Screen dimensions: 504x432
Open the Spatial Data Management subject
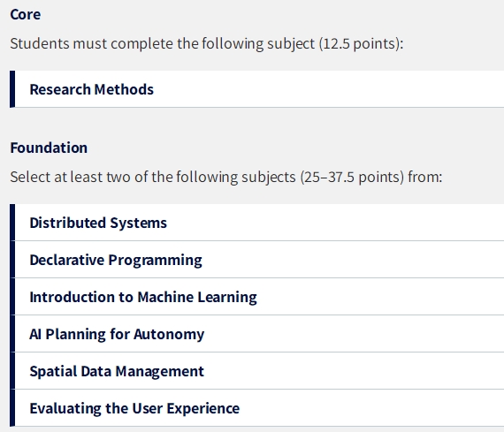coord(117,371)
